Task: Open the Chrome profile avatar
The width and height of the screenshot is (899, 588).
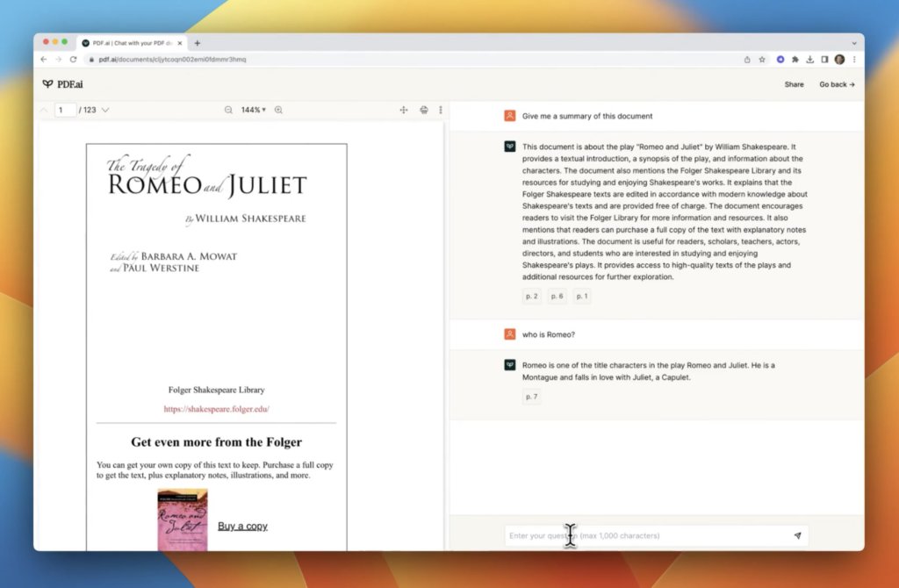Action: pos(839,59)
